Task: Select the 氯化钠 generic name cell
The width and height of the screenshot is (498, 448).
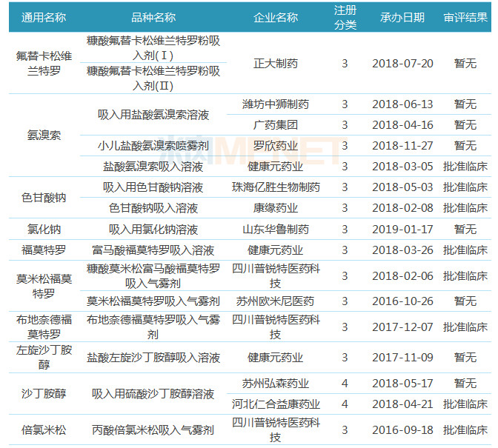Action: point(44,229)
